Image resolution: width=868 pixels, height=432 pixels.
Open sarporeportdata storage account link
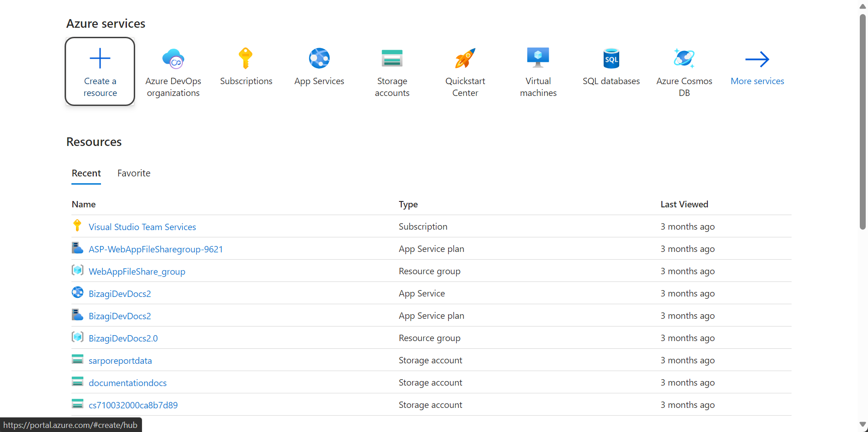[x=120, y=361]
